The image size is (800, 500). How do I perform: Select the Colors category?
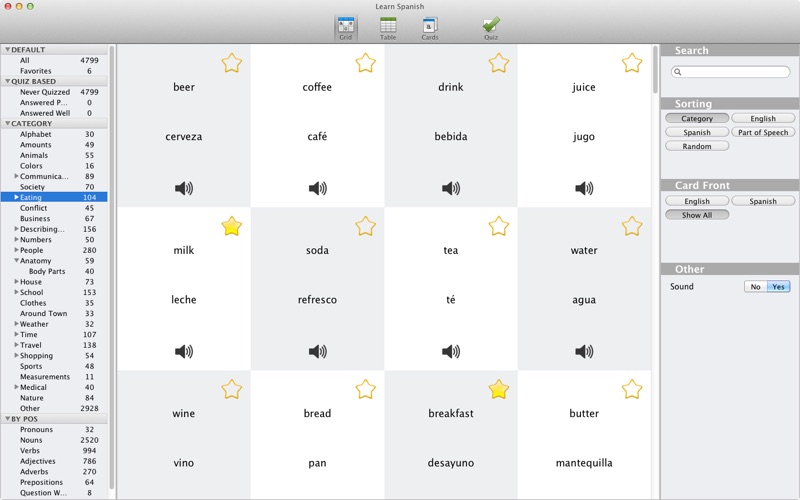54,166
